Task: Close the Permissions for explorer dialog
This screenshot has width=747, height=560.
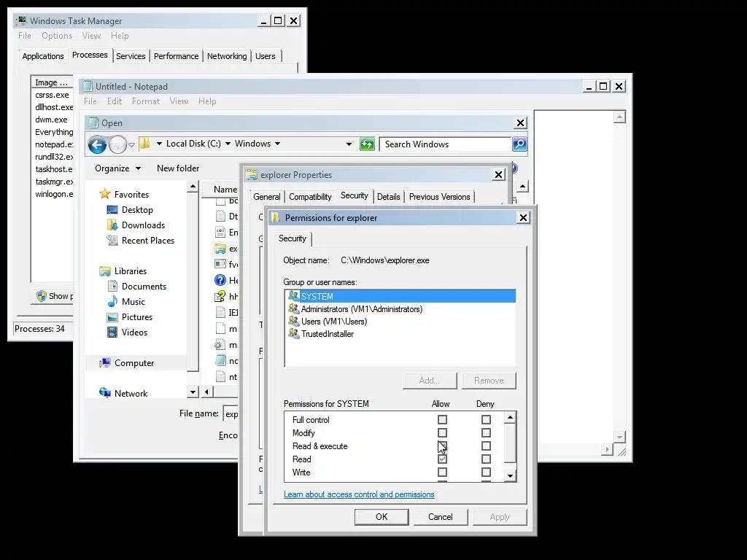Action: [x=523, y=217]
